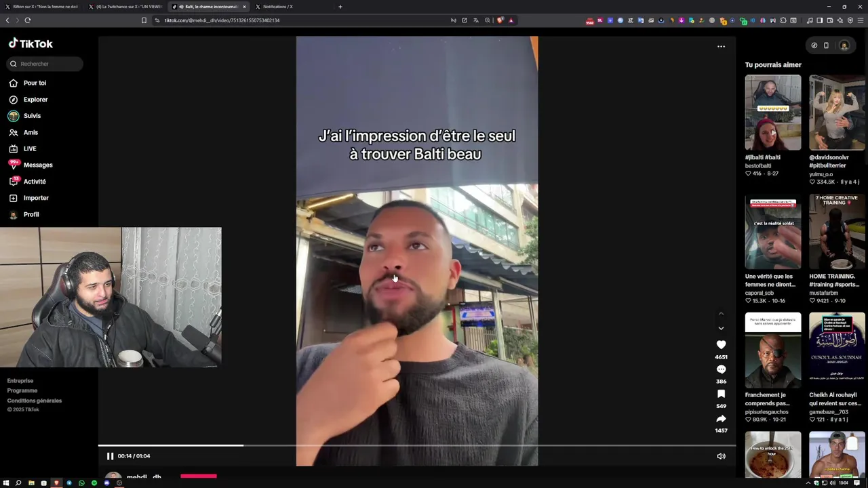This screenshot has width=868, height=488.
Task: Open profile avatar in top right
Action: pos(844,45)
